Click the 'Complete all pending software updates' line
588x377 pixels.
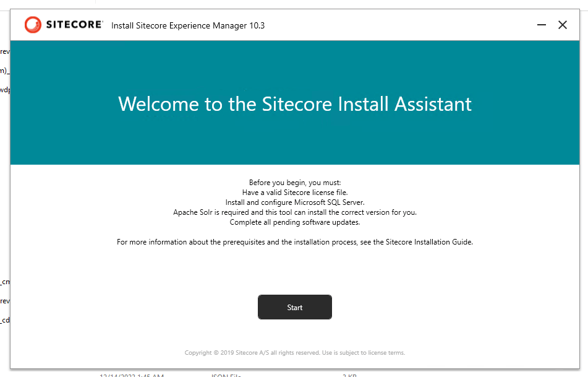[x=295, y=222]
